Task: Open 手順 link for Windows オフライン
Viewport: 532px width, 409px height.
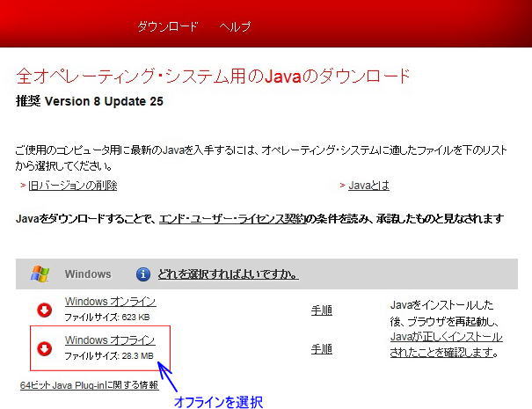Action: pos(321,349)
